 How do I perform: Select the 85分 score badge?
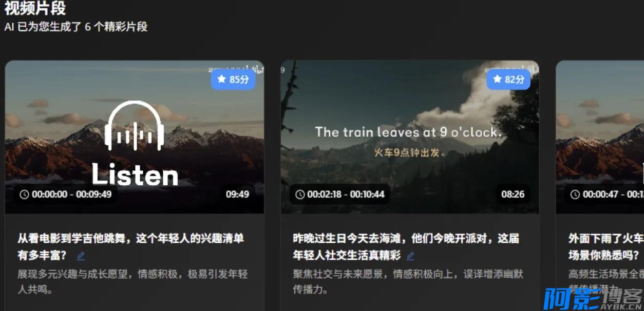[233, 79]
